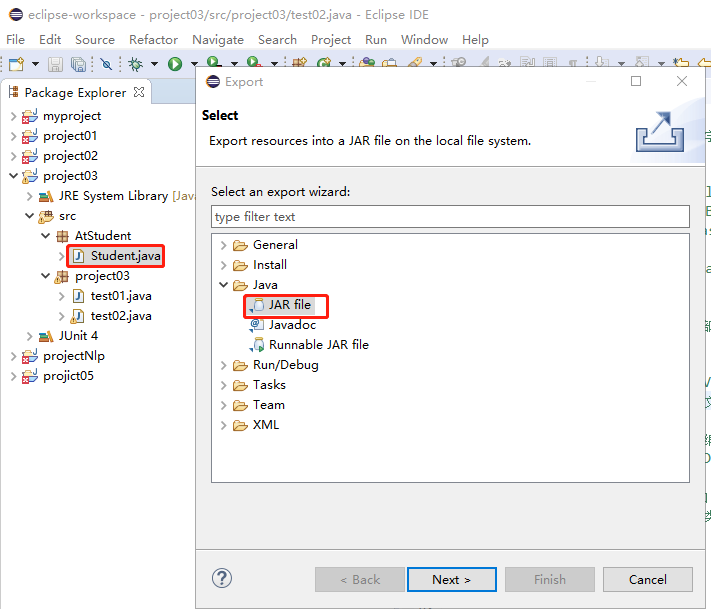The image size is (711, 609).
Task: Select Student.java in Package Explorer
Action: click(x=126, y=256)
